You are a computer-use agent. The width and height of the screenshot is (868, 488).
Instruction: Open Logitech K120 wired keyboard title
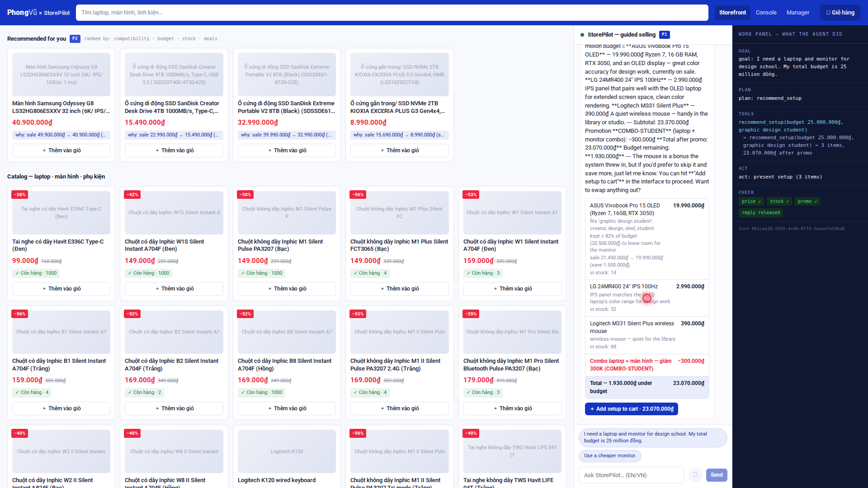point(277,480)
